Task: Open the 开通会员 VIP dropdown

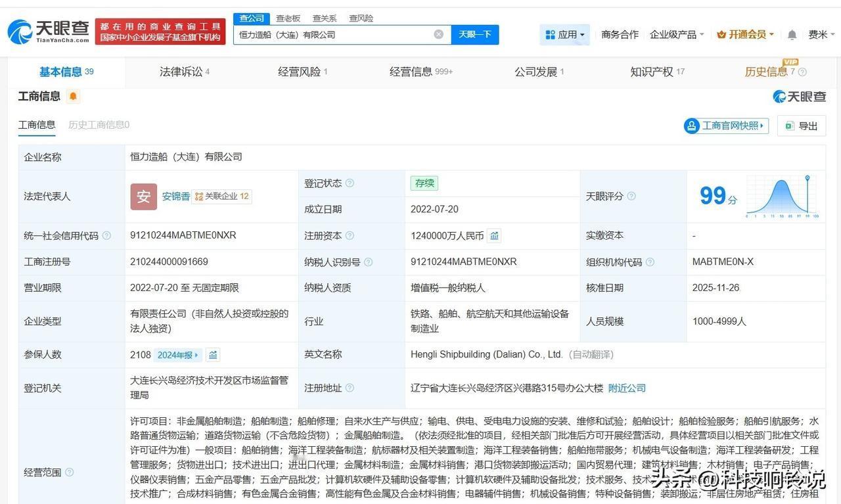Action: [745, 34]
